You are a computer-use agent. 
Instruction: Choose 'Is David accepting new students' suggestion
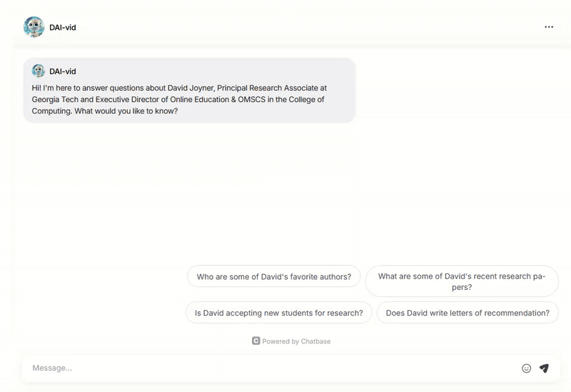[278, 313]
